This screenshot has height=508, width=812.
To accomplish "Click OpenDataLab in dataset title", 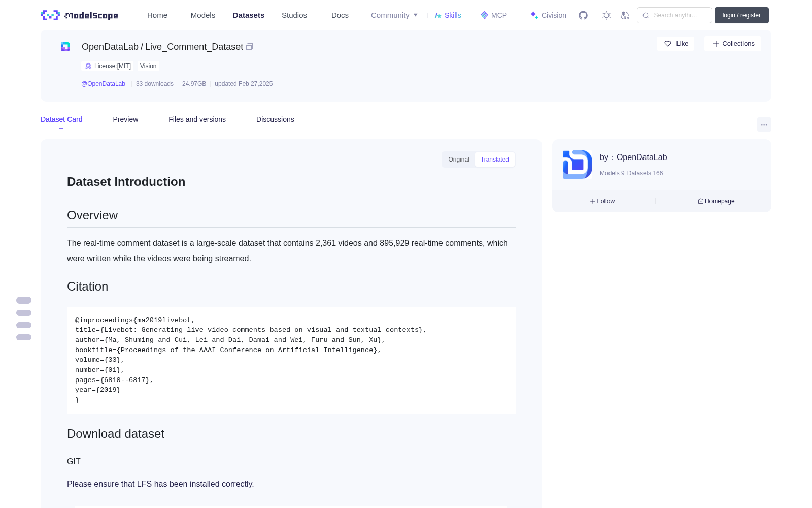I will point(110,47).
